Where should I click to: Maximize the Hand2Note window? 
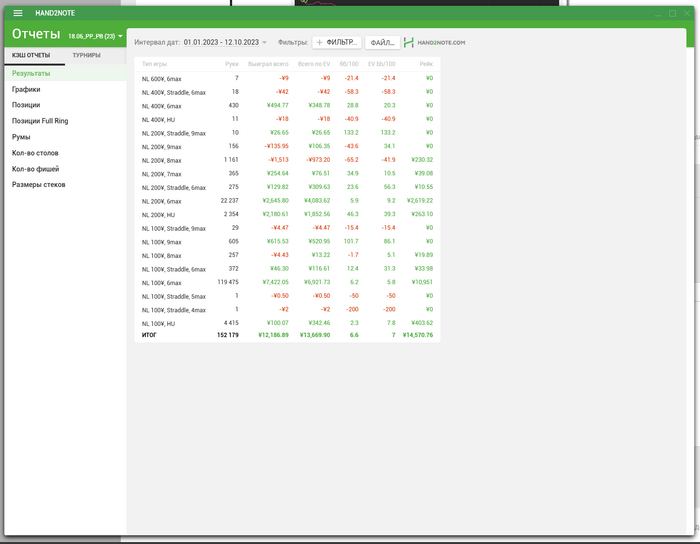[x=672, y=13]
